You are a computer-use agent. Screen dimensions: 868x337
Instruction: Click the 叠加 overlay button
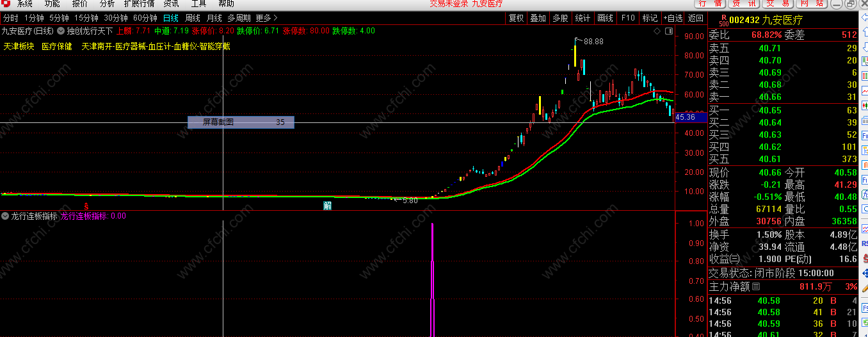[538, 18]
